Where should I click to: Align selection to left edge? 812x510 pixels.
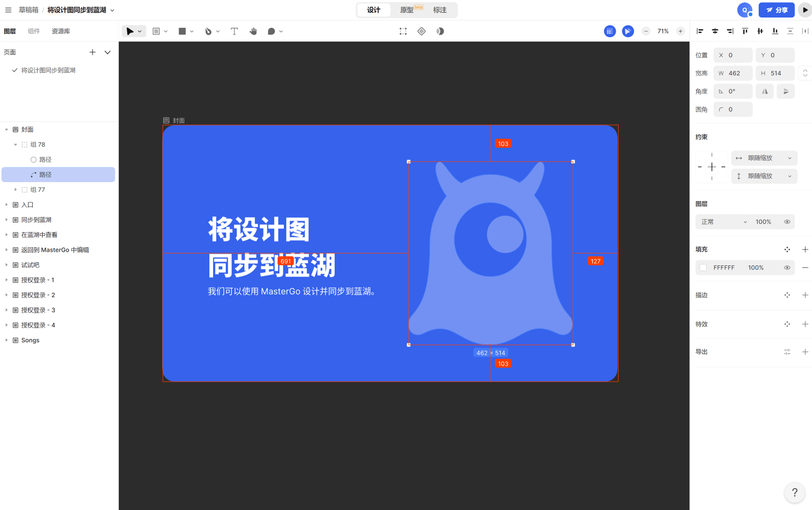700,31
